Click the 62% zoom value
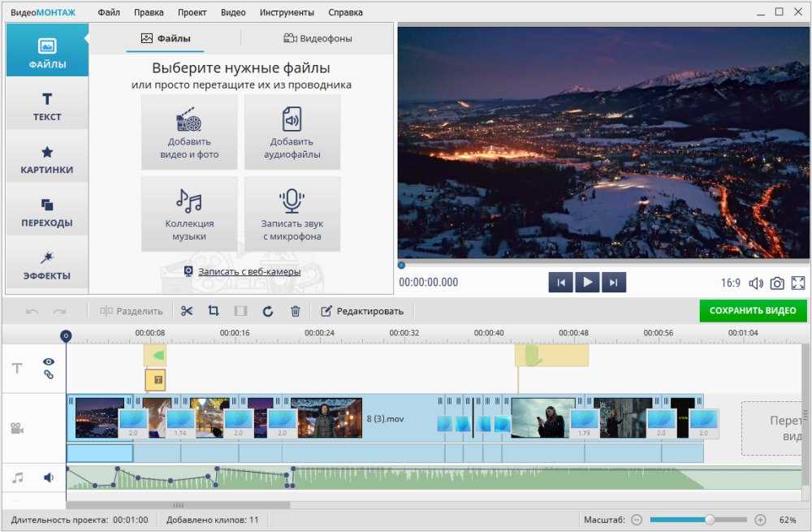This screenshot has width=812, height=532. click(x=787, y=520)
